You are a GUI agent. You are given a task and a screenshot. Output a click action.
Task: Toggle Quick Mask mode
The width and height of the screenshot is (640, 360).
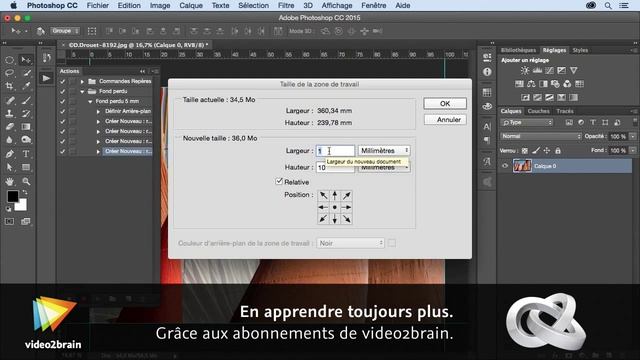click(x=9, y=221)
